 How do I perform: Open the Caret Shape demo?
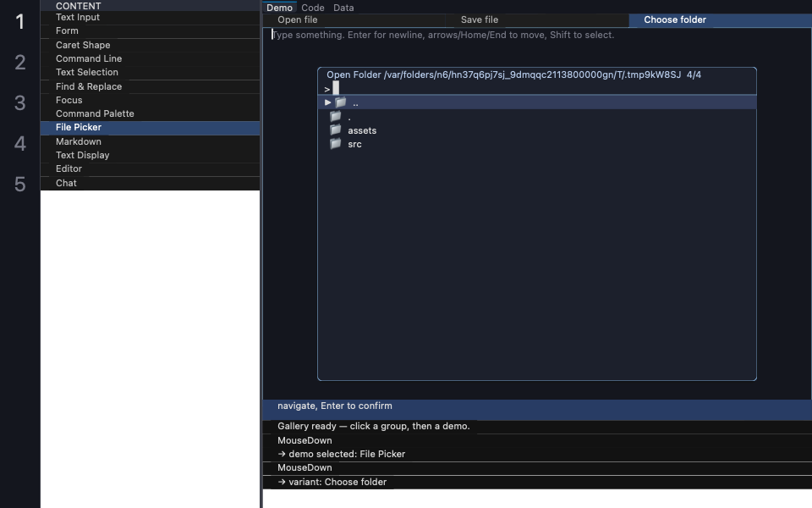(151, 45)
